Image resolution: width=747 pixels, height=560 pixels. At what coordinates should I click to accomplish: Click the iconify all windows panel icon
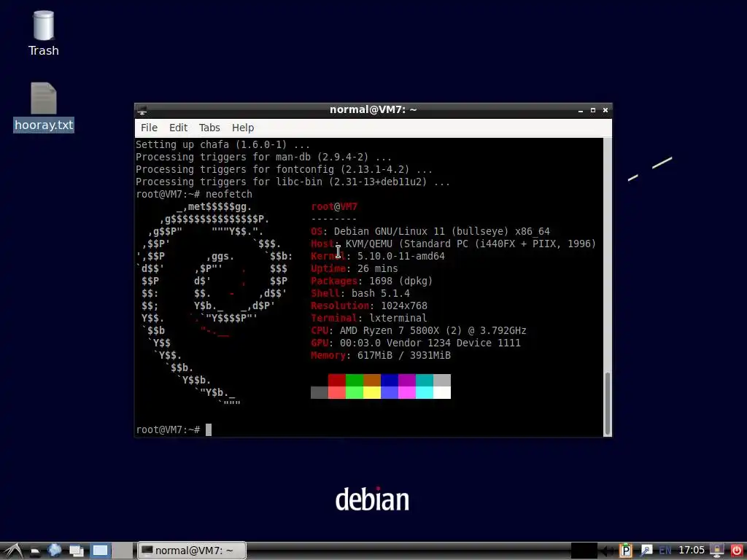click(76, 551)
